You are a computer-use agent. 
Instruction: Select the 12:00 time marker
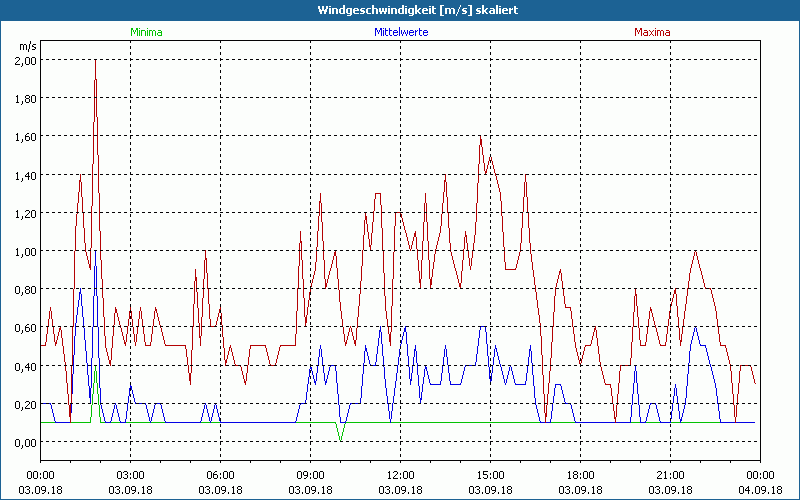pyautogui.click(x=400, y=475)
